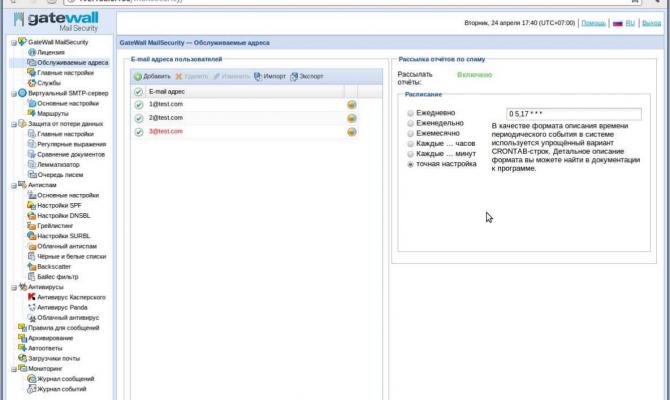Collapse the Мониторинг tree node
This screenshot has width=670, height=400.
pos(14,369)
